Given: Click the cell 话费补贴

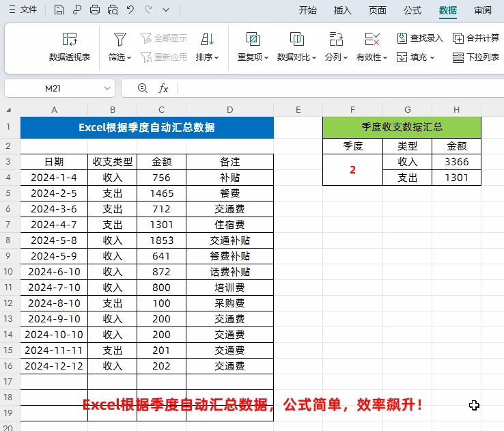Looking at the screenshot, I should point(230,272).
